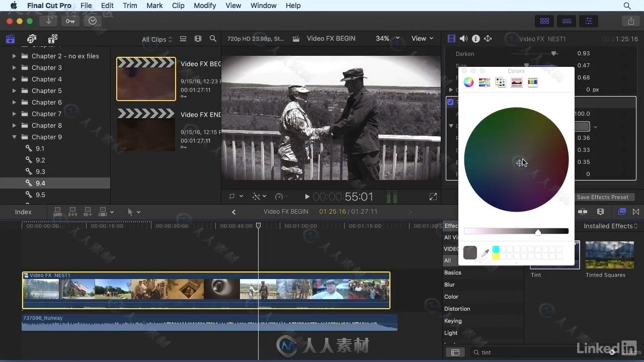Open clip appearance filmstrip options
644x362 pixels.
click(x=198, y=39)
